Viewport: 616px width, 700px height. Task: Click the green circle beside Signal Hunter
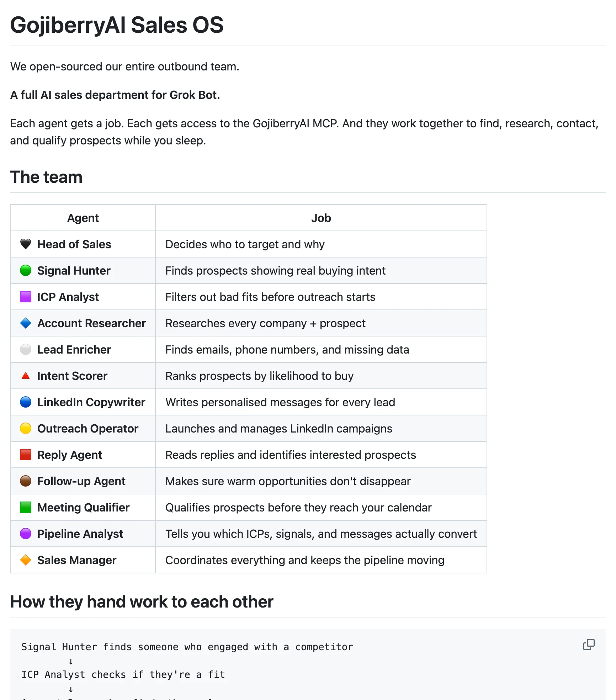(26, 270)
